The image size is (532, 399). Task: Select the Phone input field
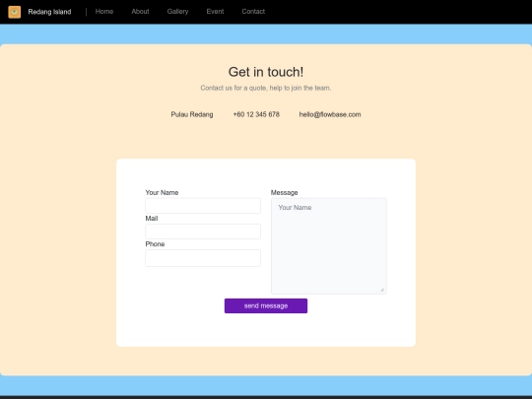point(203,258)
